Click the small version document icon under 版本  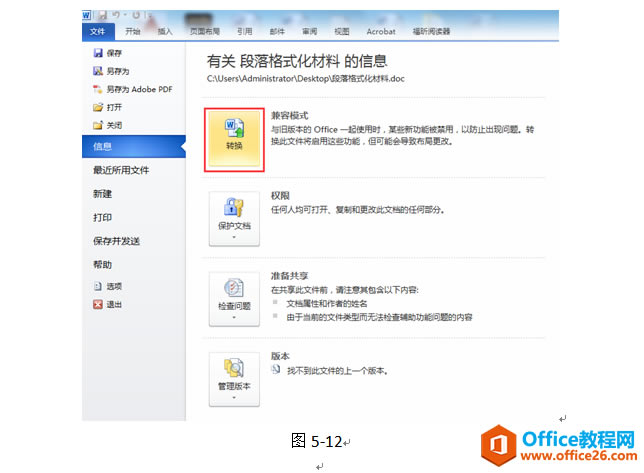[x=276, y=370]
